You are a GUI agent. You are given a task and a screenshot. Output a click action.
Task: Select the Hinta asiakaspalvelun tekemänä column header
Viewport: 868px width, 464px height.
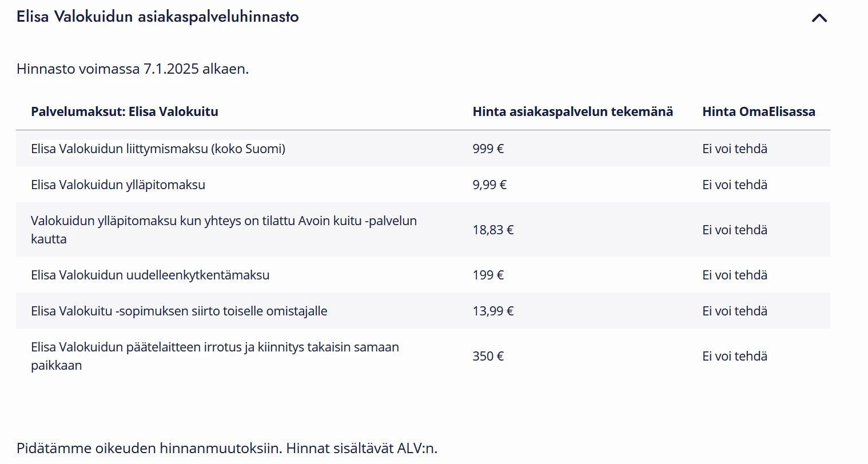572,111
